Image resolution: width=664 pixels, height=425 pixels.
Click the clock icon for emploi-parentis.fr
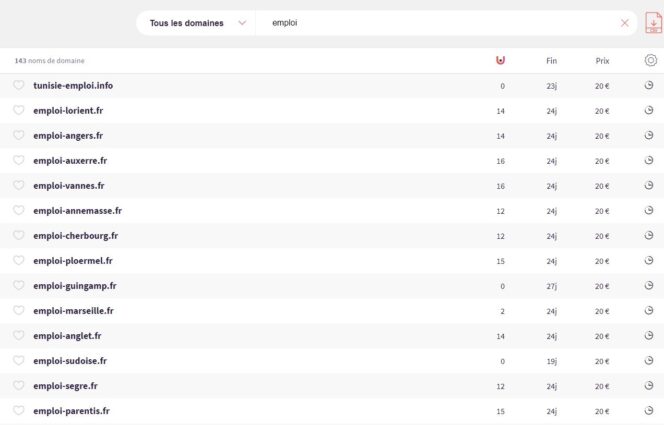pos(648,411)
